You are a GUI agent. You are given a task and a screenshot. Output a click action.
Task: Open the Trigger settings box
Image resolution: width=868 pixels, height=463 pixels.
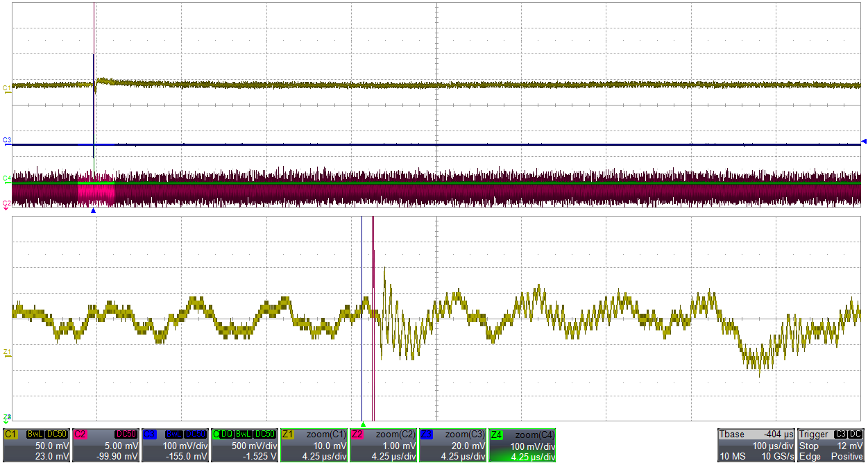pos(831,445)
